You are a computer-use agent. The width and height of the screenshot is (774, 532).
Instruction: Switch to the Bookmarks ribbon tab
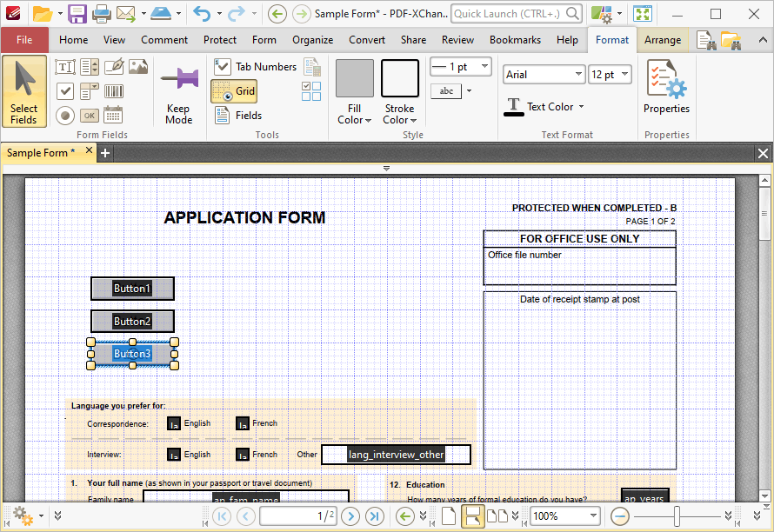[x=515, y=40]
